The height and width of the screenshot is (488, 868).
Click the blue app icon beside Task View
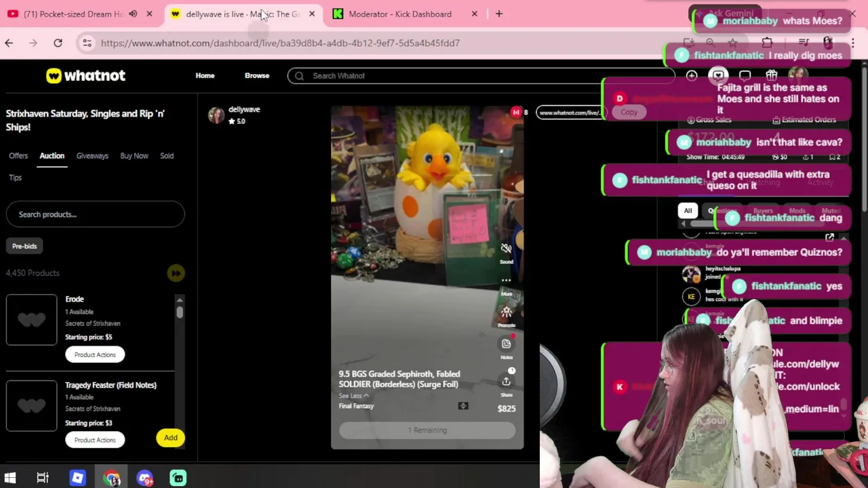[x=77, y=478]
